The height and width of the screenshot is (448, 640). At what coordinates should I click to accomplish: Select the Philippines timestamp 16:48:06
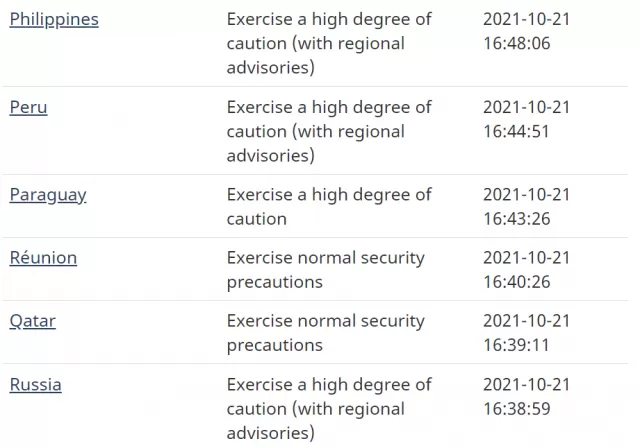(x=517, y=43)
